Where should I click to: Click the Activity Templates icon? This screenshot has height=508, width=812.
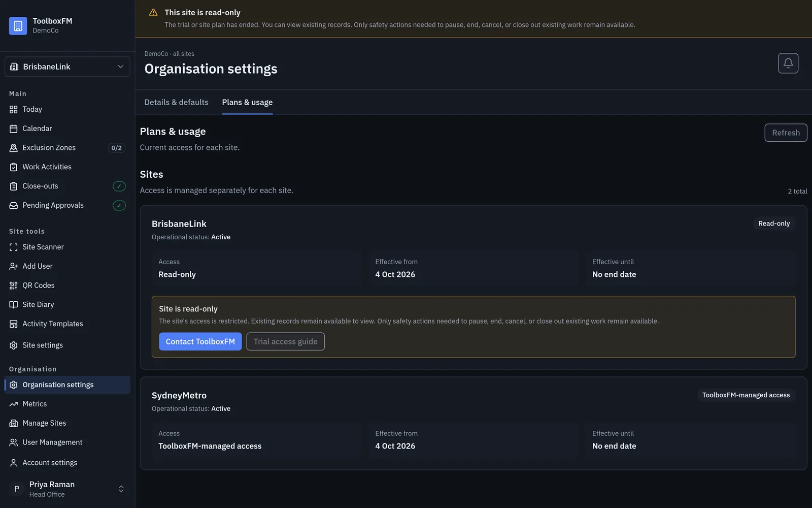14,324
